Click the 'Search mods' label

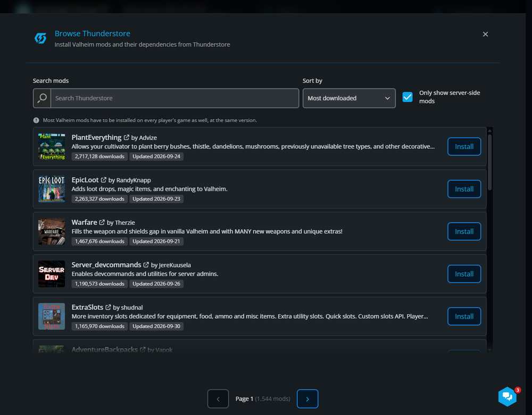[51, 81]
